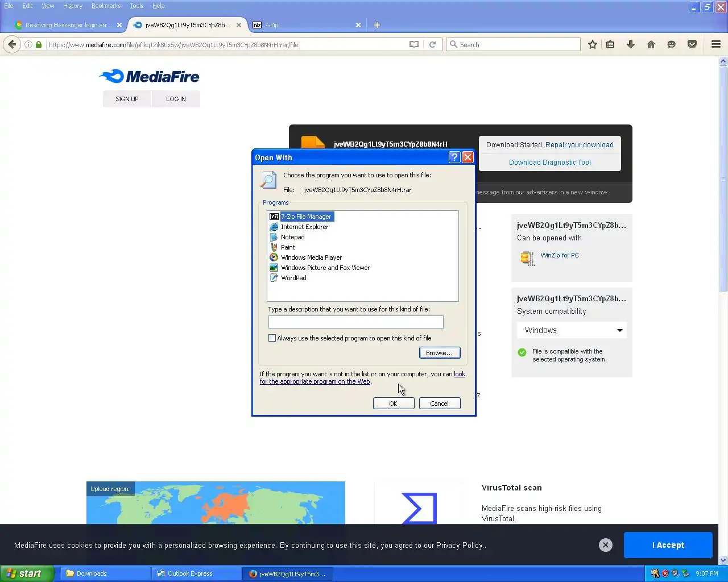Go to Firefox home page icon
The height and width of the screenshot is (582, 728).
coord(651,44)
